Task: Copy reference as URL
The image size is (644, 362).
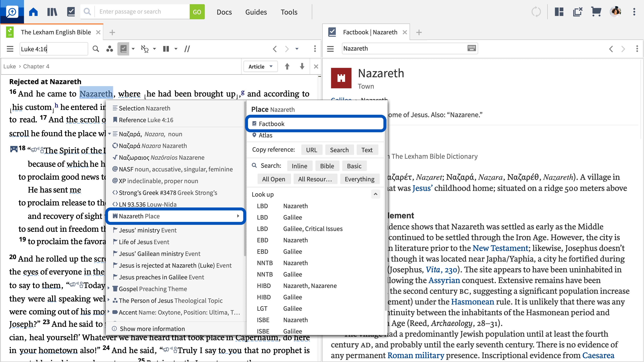Action: (x=311, y=150)
